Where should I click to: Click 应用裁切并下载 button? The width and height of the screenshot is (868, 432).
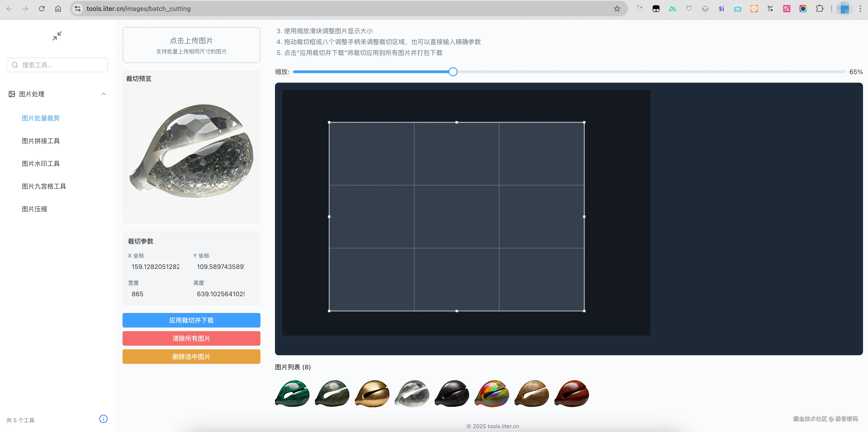point(191,320)
